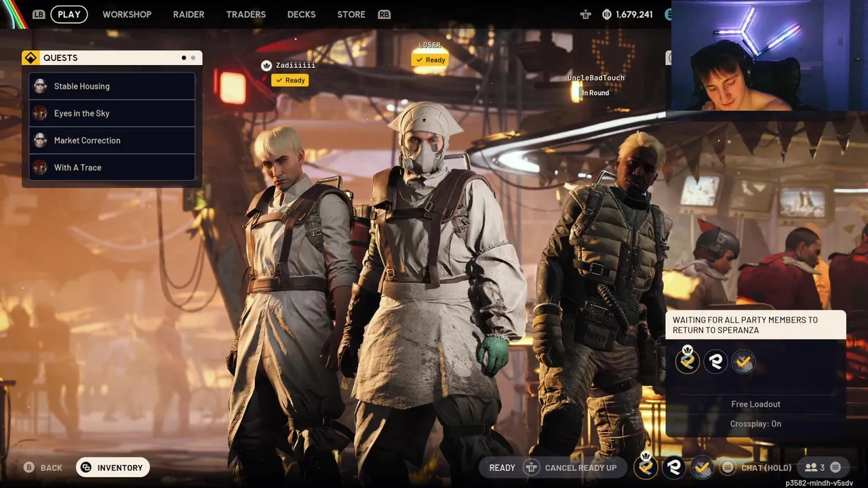Click the Ready badge under LOSER

[x=431, y=60]
